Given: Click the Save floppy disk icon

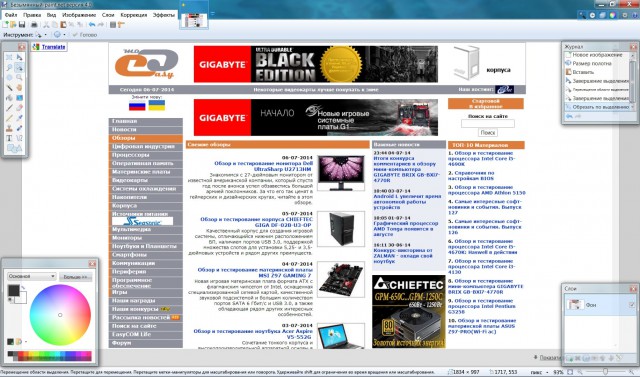Looking at the screenshot, I should [x=22, y=25].
